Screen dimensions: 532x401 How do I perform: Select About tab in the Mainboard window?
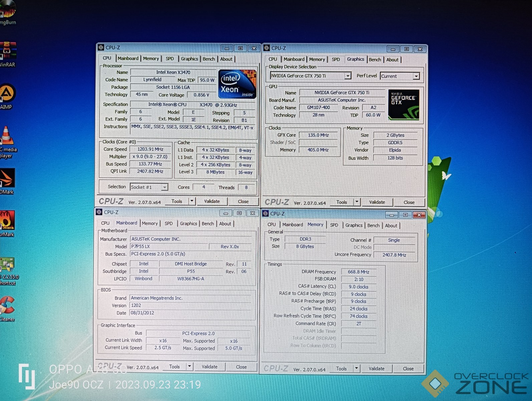click(225, 224)
